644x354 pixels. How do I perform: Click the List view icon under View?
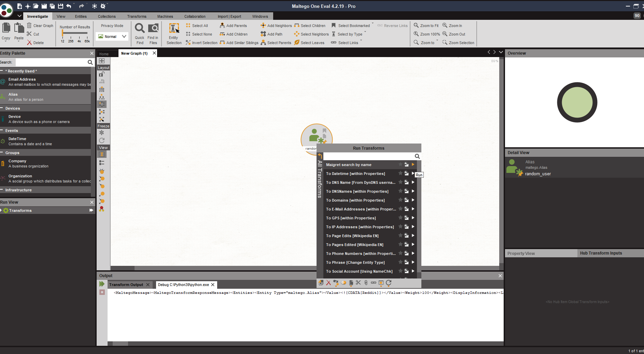point(102,163)
